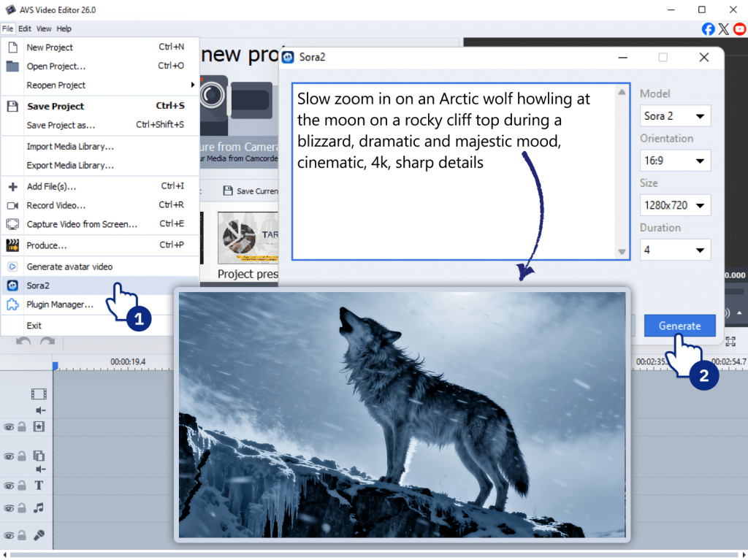
Task: Click the Undo arrow icon
Action: click(x=23, y=342)
